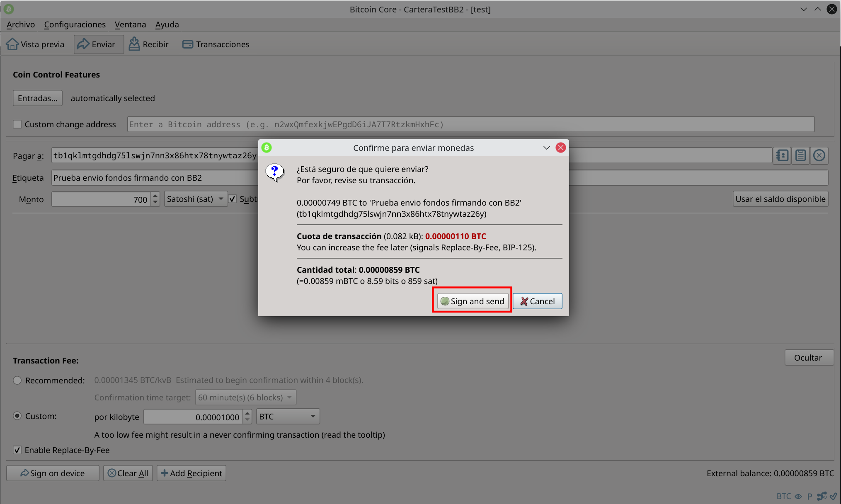Open the custom fee BTC unit dropdown
This screenshot has width=841, height=504.
[x=288, y=417]
